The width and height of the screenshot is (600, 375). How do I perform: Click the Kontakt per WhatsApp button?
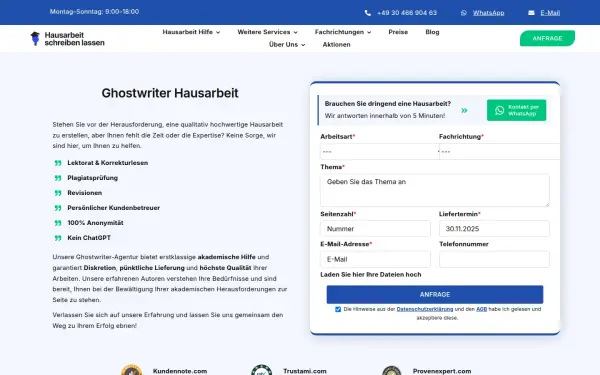click(x=516, y=110)
